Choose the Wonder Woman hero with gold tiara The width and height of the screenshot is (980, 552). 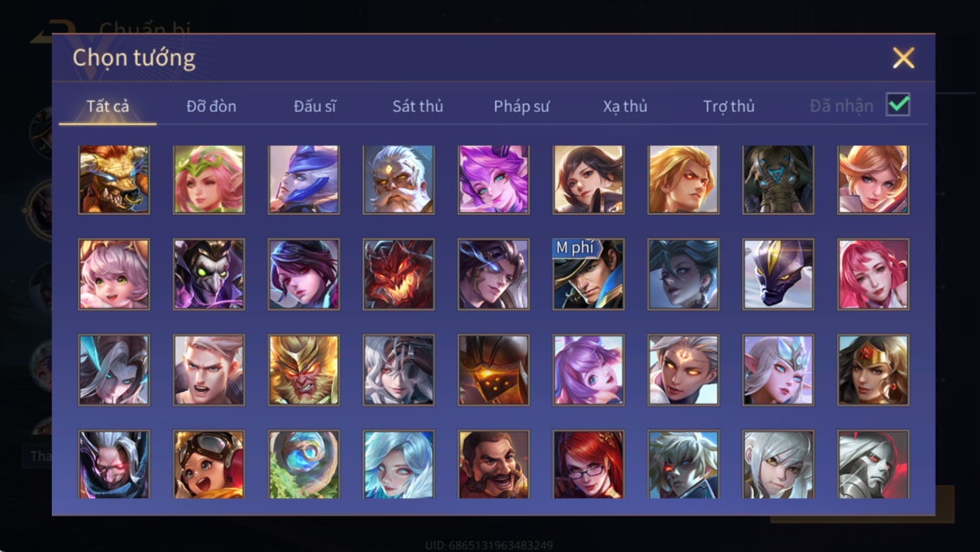coord(873,370)
